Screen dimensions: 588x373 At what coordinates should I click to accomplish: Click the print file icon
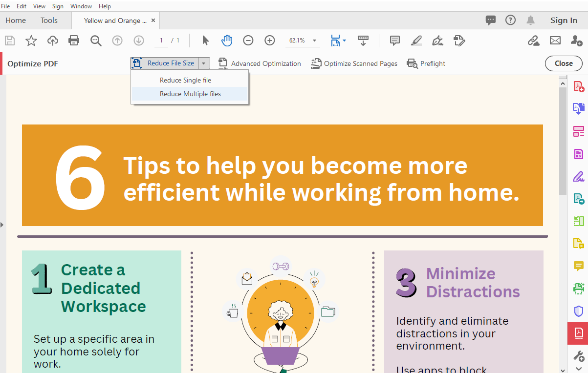(x=74, y=41)
